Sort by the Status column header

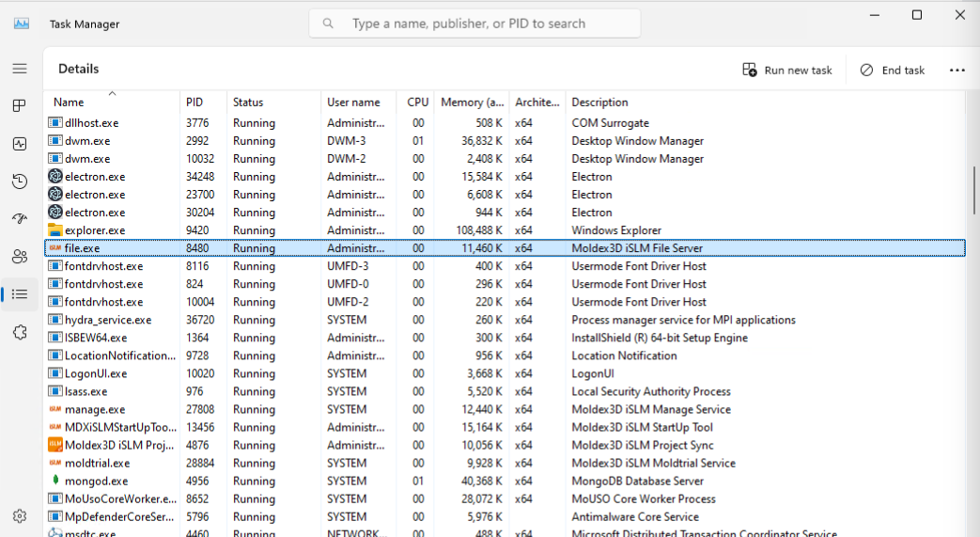[273, 102]
